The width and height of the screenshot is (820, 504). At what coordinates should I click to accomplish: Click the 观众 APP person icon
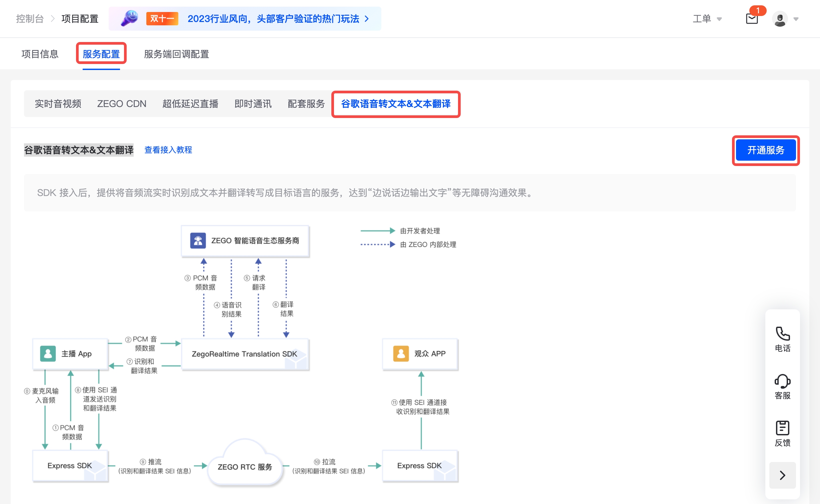(401, 353)
